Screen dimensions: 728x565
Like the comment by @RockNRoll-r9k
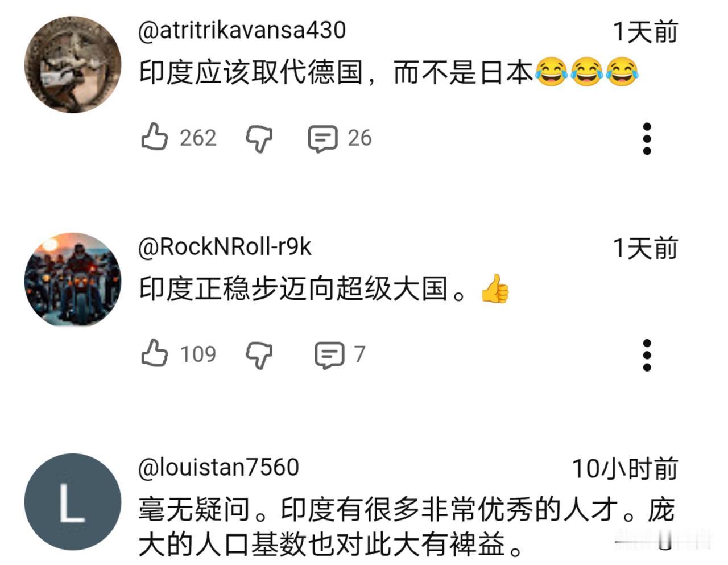(154, 353)
